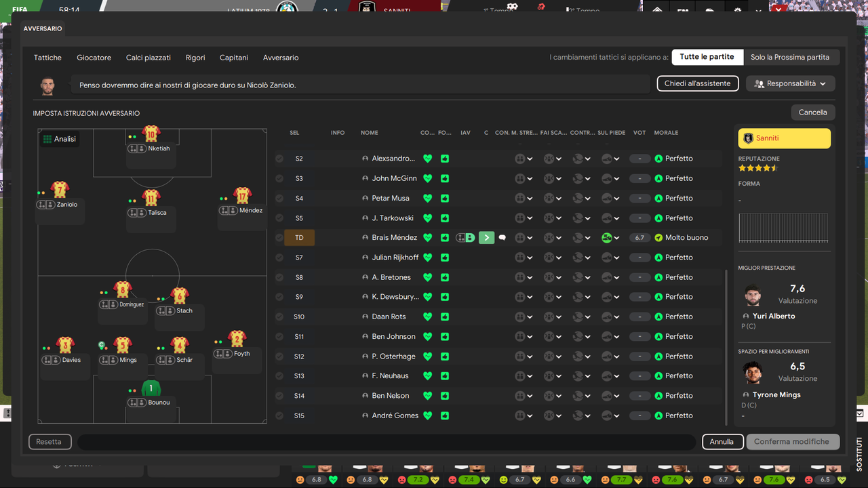
Task: Click Petar Musa's thumbs-up form icon
Action: click(444, 199)
